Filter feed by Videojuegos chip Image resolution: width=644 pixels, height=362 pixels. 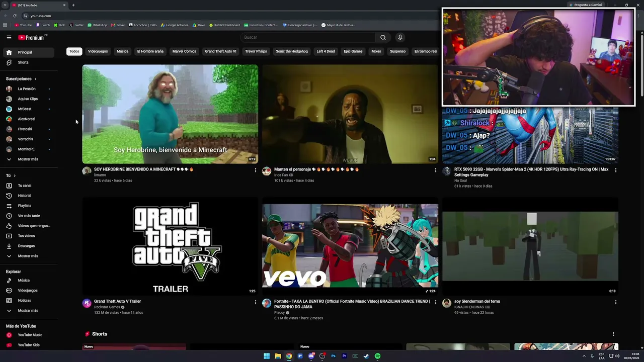point(98,51)
